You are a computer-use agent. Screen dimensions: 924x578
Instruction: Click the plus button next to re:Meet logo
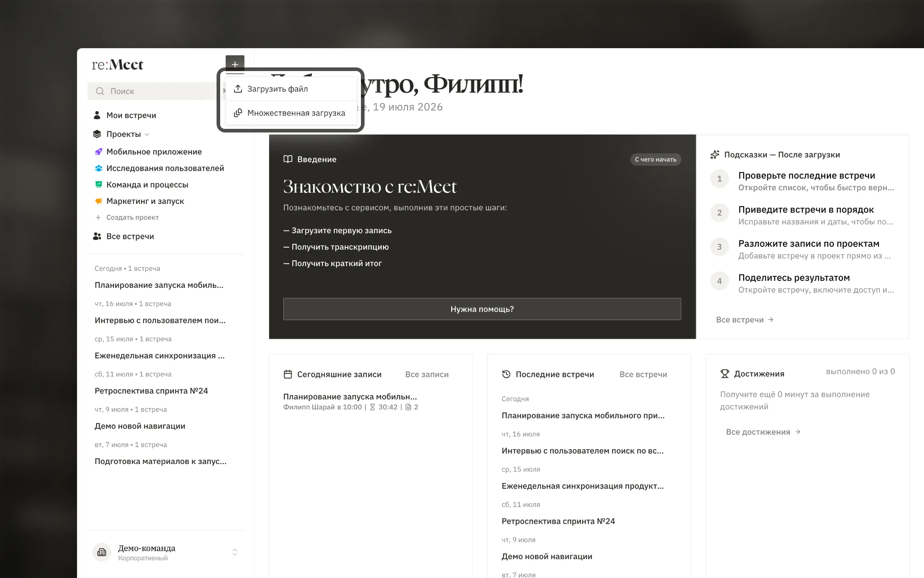(235, 64)
